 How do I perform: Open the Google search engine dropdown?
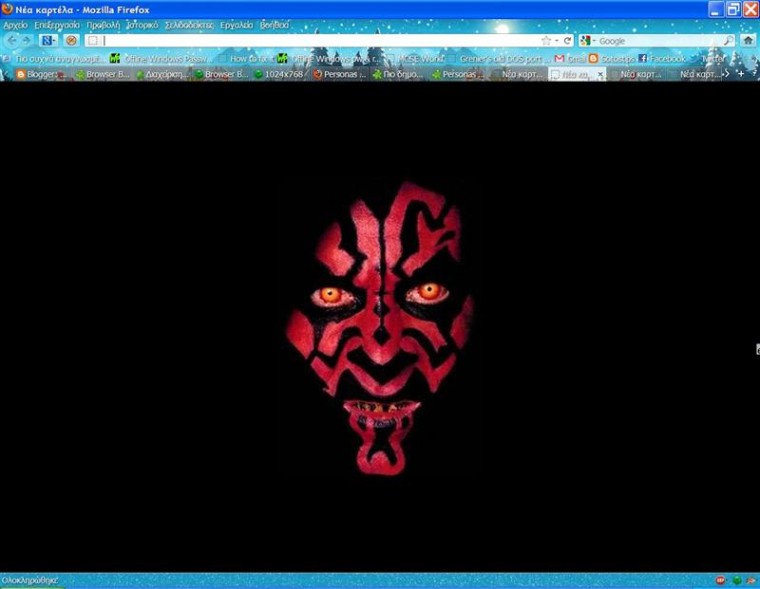(x=587, y=41)
